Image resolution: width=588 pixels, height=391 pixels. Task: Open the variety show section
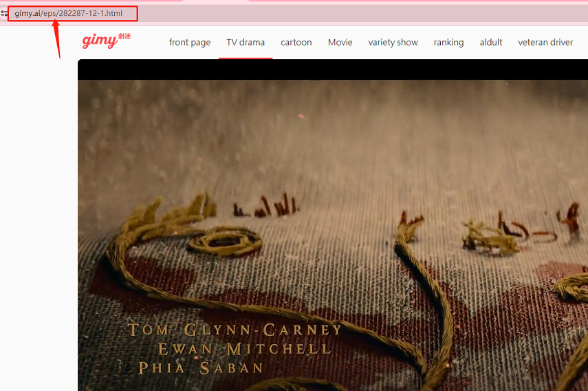click(393, 43)
